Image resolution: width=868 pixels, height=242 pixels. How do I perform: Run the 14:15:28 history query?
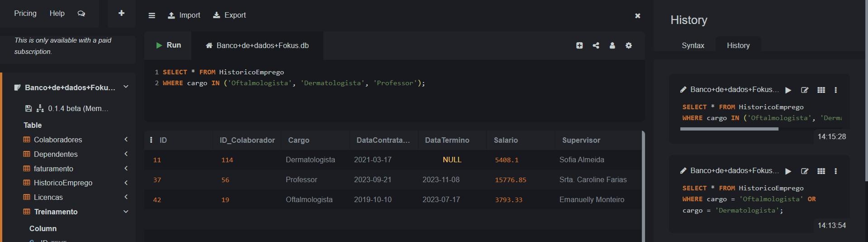click(x=788, y=90)
